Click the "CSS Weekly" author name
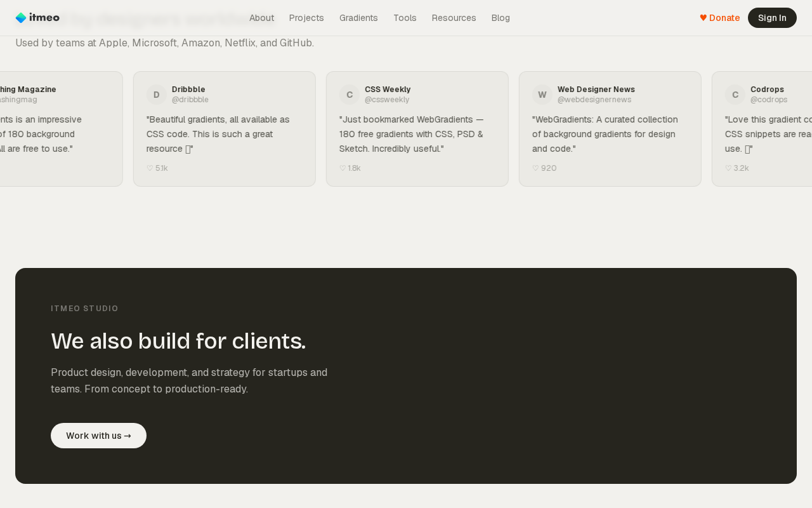 tap(388, 90)
